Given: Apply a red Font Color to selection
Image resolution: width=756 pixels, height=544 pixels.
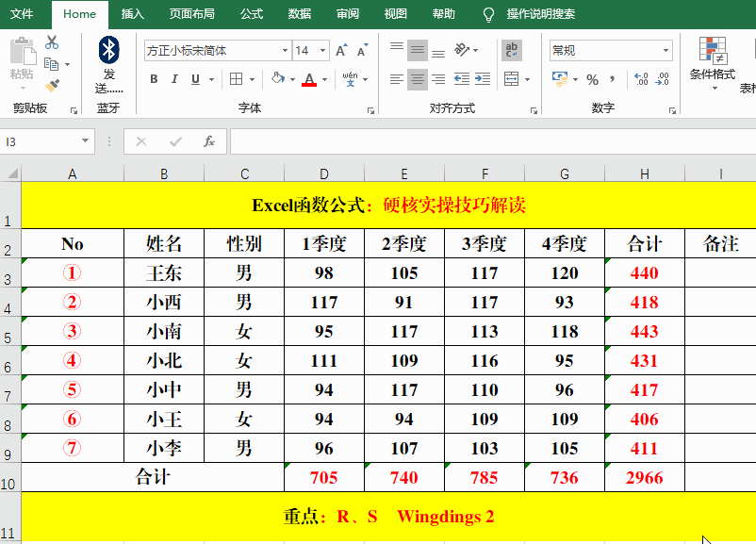Looking at the screenshot, I should pyautogui.click(x=308, y=79).
